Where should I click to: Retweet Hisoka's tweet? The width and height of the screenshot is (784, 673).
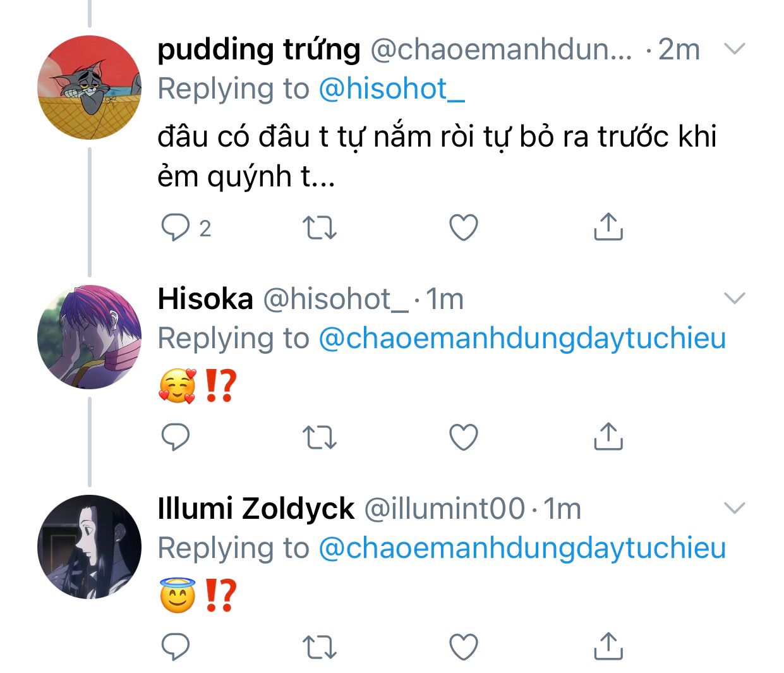point(320,437)
